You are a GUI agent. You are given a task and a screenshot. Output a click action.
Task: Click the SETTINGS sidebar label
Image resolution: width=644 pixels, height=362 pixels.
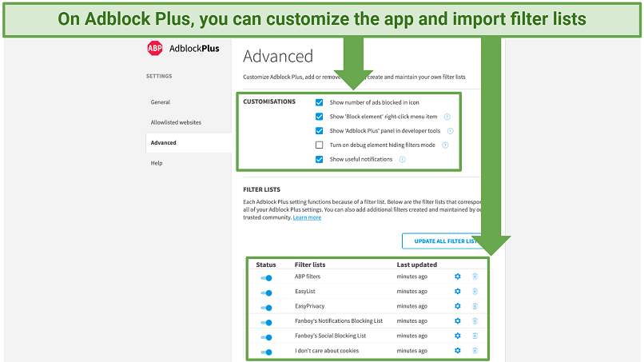[159, 76]
